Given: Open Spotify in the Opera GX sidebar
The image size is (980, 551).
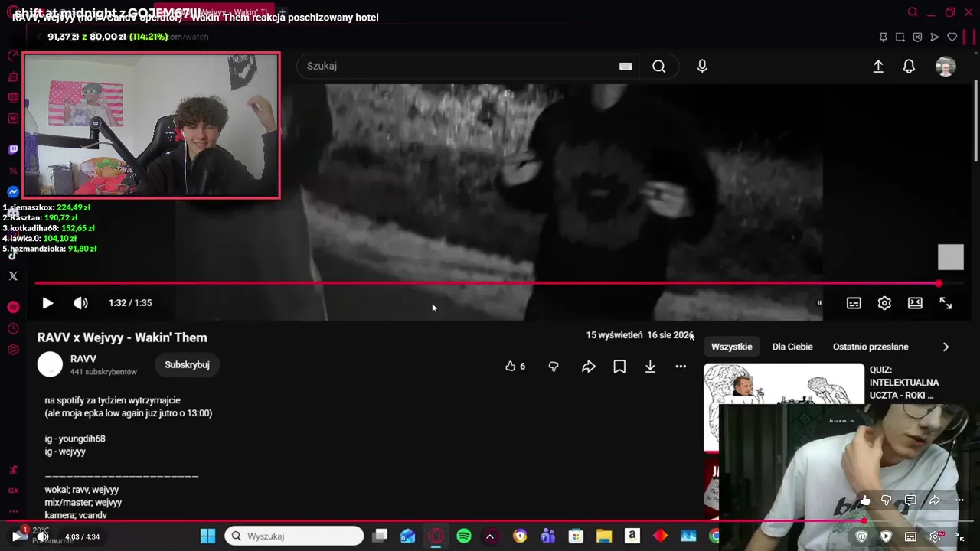Looking at the screenshot, I should pos(13,307).
